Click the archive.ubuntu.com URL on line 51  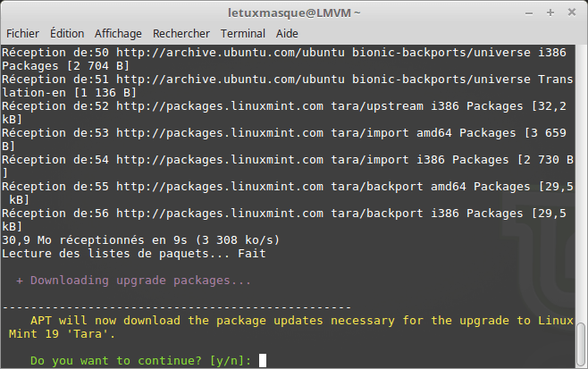237,80
